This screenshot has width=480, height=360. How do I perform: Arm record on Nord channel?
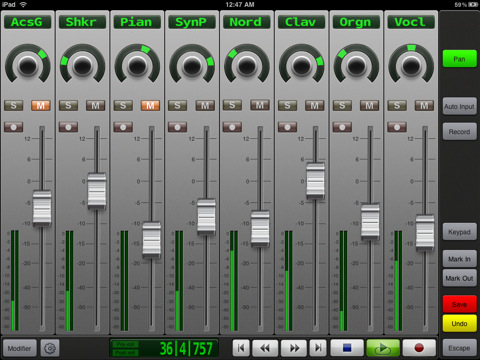coord(232,127)
